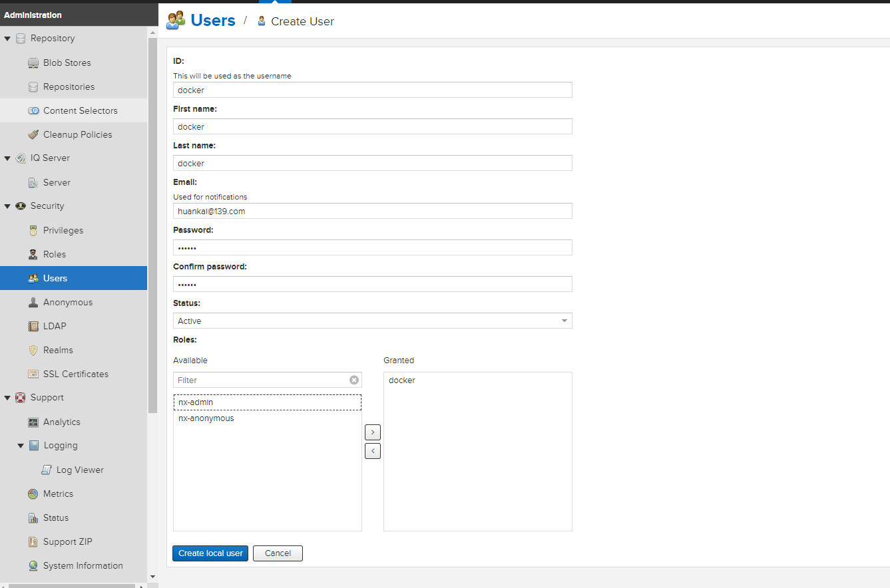Click the Support lifebuoy icon
This screenshot has height=588, width=890.
click(21, 398)
